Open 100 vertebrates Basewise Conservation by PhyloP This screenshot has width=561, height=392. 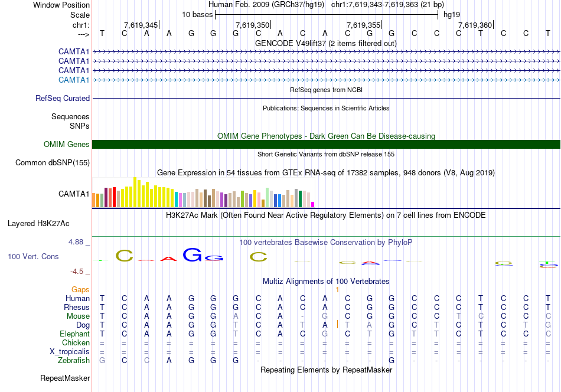click(x=326, y=243)
